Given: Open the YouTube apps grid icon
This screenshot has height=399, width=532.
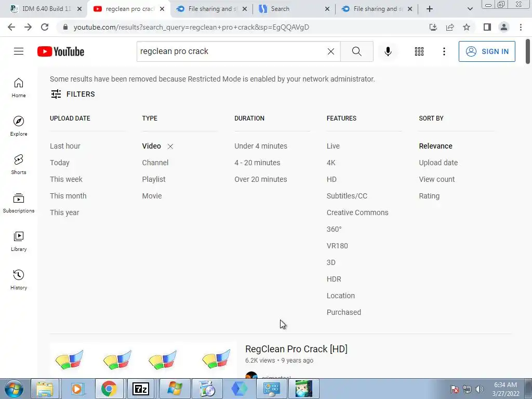Looking at the screenshot, I should click(x=419, y=51).
